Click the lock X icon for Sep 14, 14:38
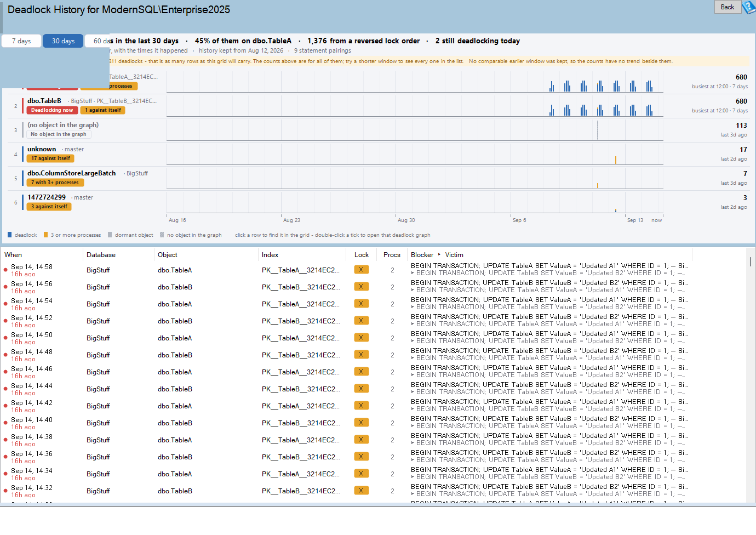756x535 pixels. [x=361, y=440]
